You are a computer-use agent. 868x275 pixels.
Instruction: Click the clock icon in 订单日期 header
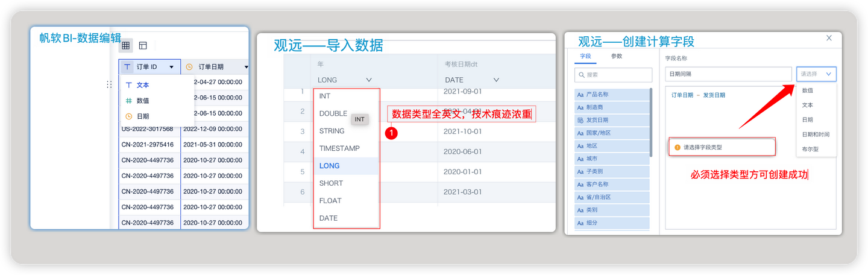tap(189, 67)
